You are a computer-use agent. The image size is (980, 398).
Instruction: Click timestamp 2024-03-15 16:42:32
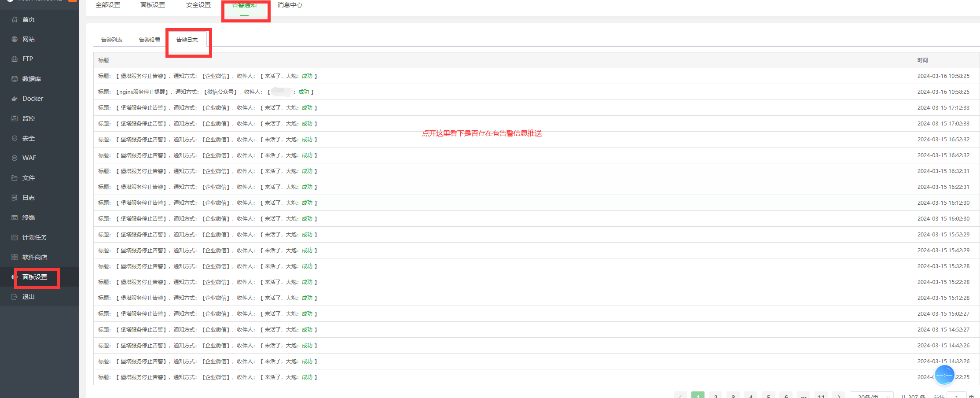pos(943,155)
